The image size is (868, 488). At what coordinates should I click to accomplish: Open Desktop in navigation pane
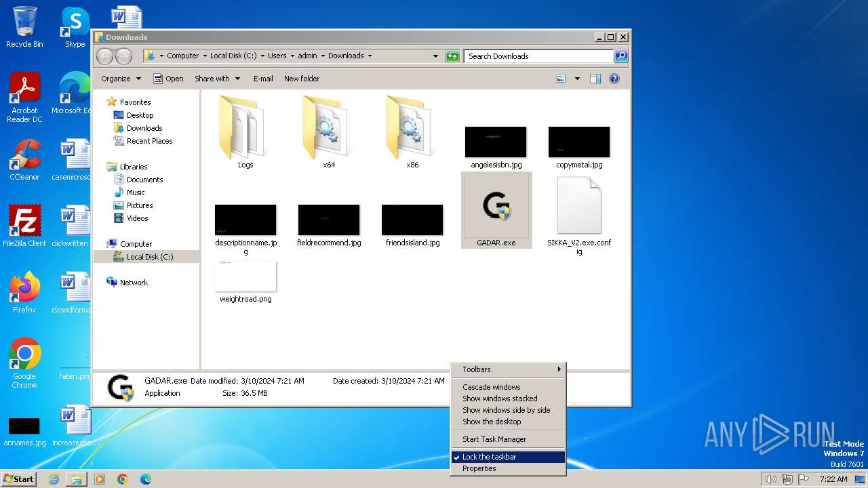coord(140,115)
